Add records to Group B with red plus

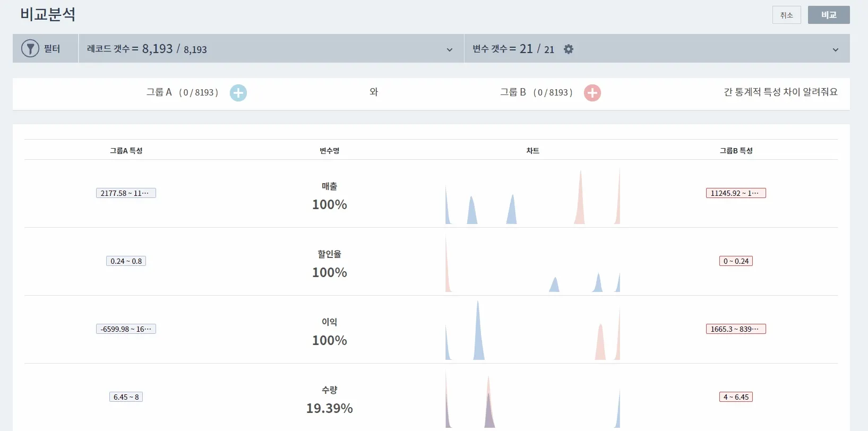coord(592,93)
